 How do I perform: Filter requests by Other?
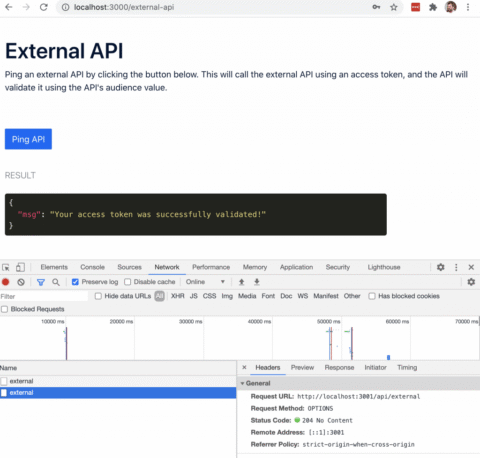coord(352,296)
